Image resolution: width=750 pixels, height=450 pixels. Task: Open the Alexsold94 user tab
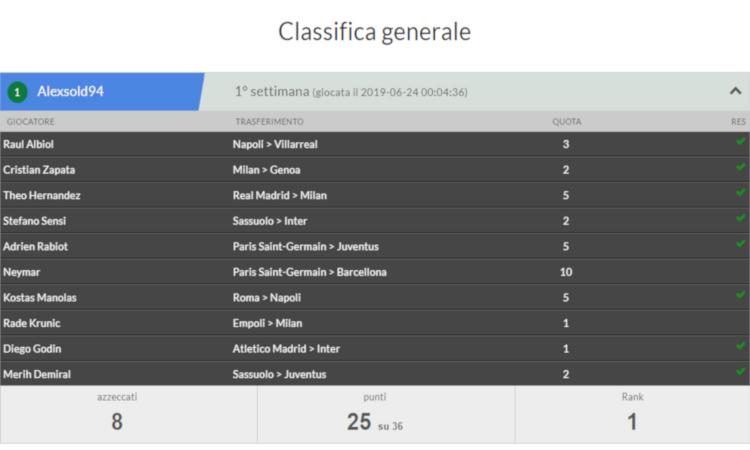click(101, 92)
